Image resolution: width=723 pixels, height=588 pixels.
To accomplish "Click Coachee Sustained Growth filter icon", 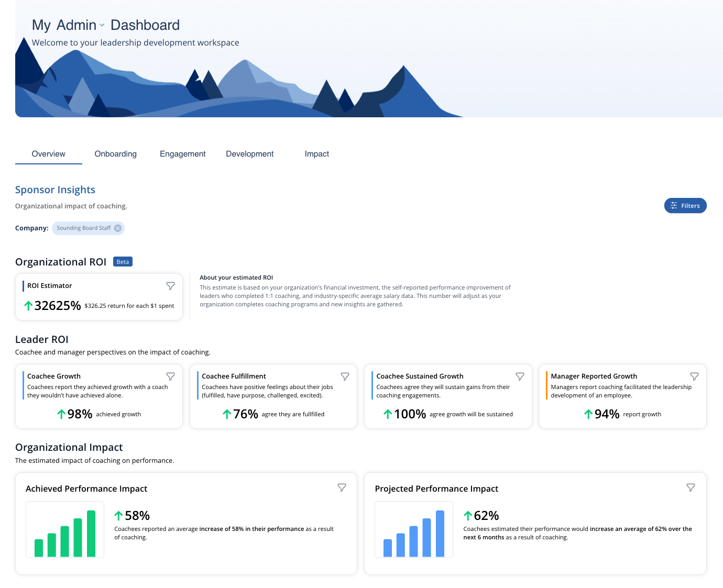I will point(520,376).
